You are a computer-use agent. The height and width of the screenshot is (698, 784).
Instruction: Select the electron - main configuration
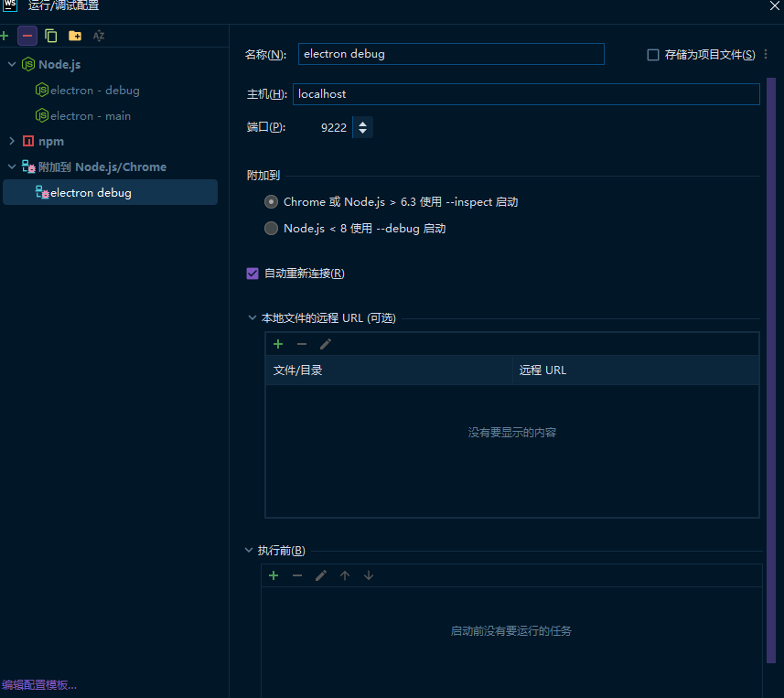click(x=90, y=116)
